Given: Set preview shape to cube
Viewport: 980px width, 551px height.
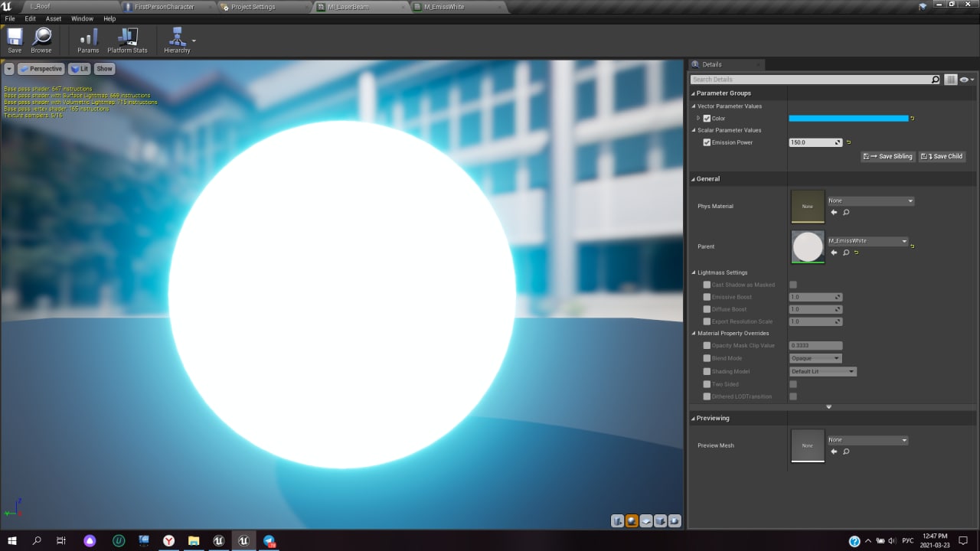Looking at the screenshot, I should point(660,521).
